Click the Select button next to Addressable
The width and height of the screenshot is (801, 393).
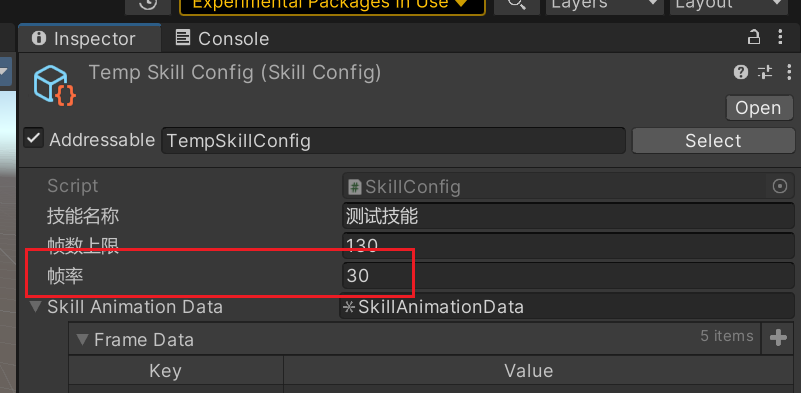tap(713, 141)
